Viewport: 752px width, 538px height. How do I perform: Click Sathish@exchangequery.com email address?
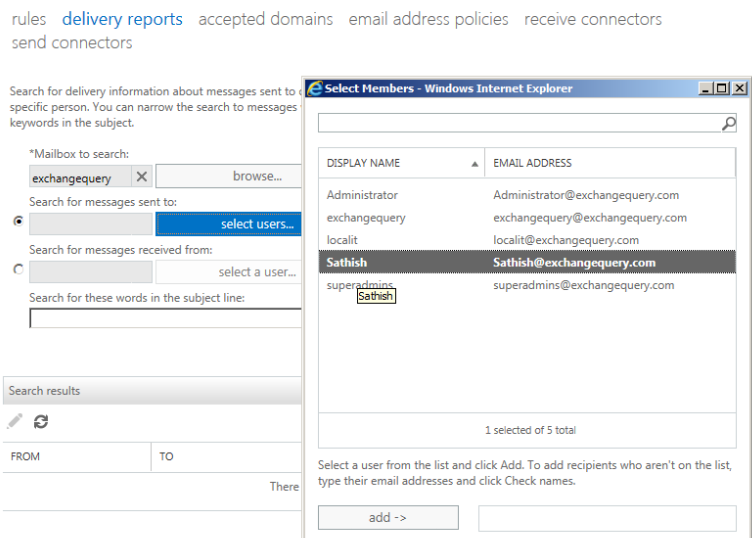[574, 263]
